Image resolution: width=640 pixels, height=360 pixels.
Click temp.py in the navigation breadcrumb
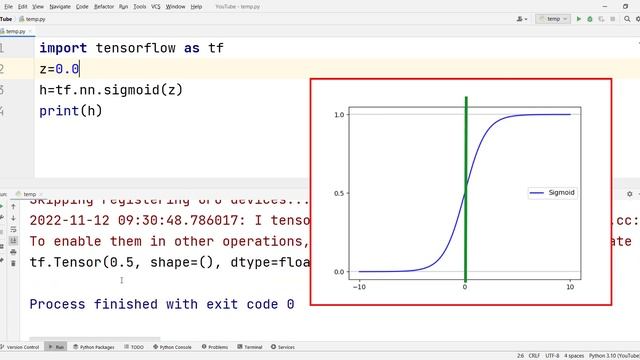(x=32, y=19)
